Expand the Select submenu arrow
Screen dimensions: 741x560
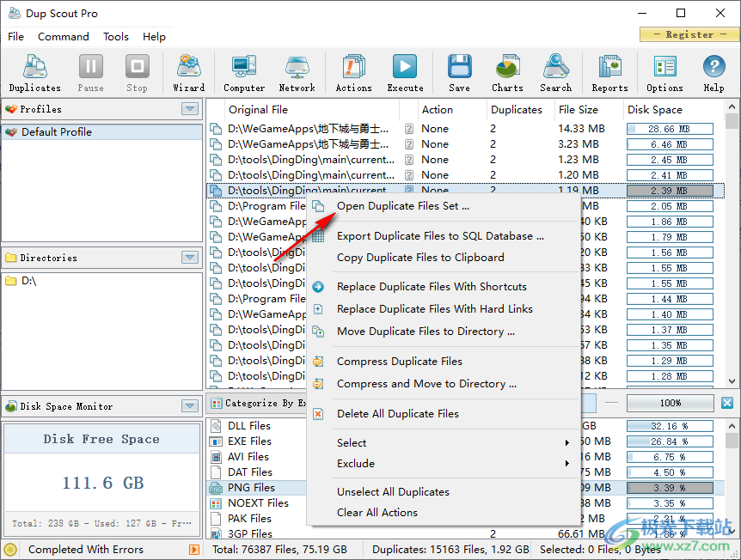[x=567, y=443]
